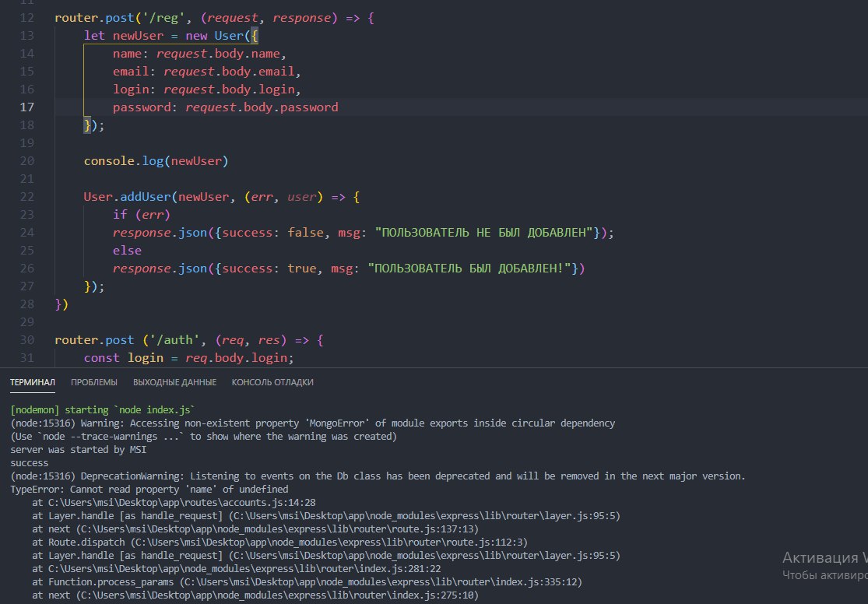Open the КОНСОЛЬ ОТЛАДКИ tab
This screenshot has width=868, height=604.
pos(272,382)
